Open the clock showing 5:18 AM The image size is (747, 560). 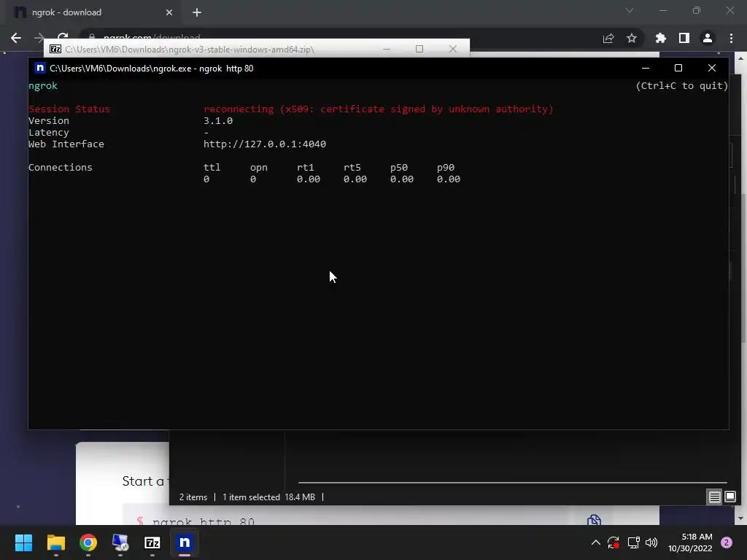690,542
